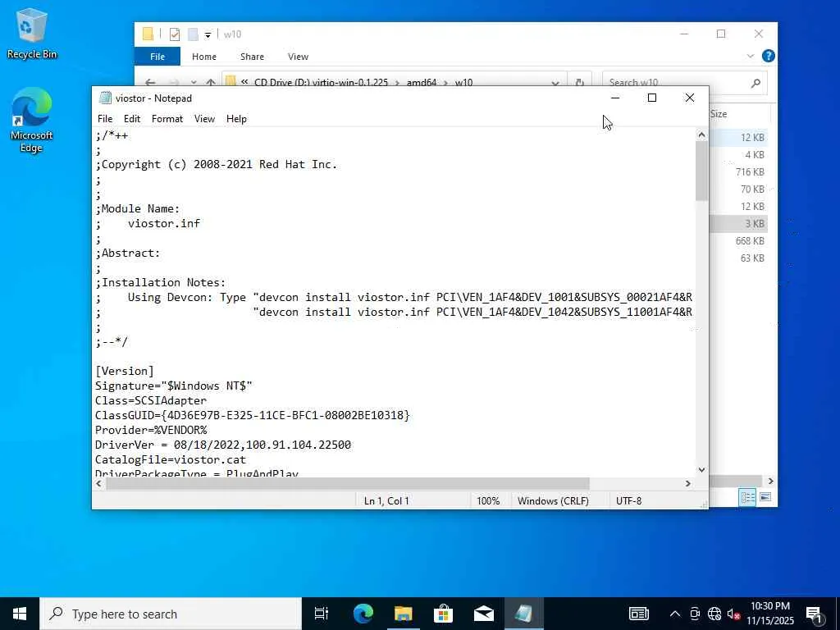Open the Mail app from the taskbar
840x630 pixels.
[484, 614]
